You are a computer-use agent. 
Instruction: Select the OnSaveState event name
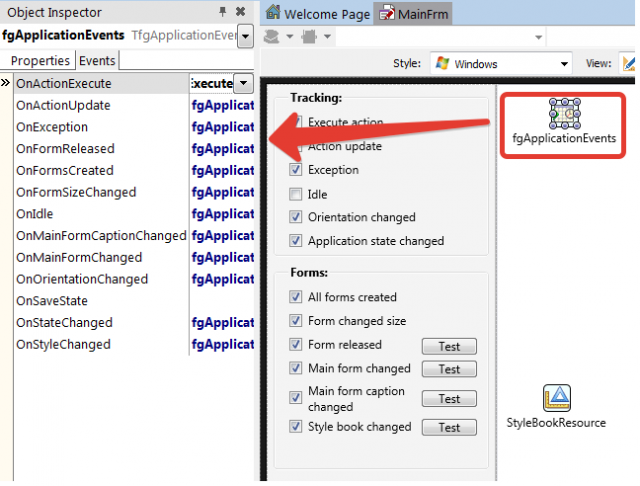tap(52, 301)
